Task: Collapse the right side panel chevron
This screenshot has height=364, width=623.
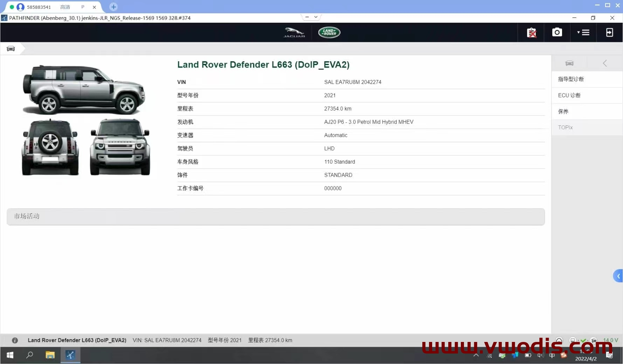Action: click(605, 63)
